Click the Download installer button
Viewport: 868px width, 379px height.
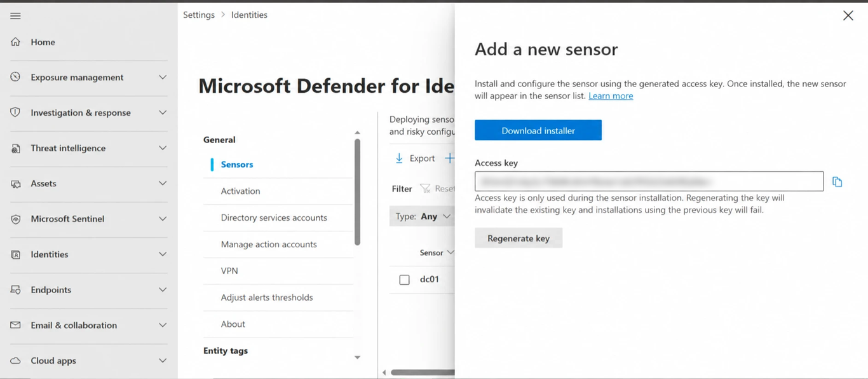pyautogui.click(x=538, y=130)
